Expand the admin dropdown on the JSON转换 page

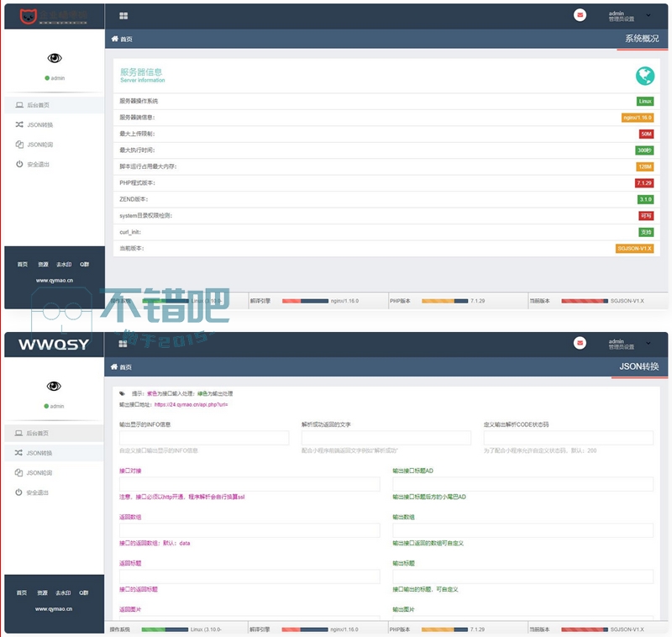[x=648, y=343]
